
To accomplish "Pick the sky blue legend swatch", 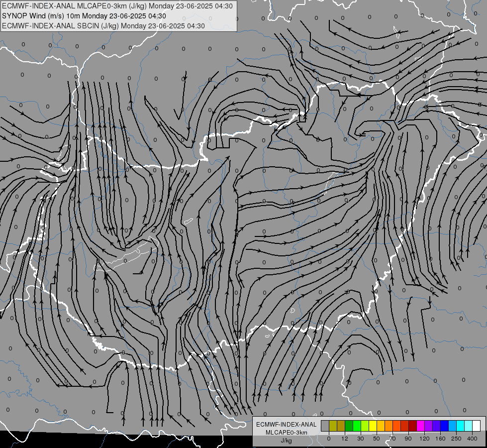I will click(453, 426).
